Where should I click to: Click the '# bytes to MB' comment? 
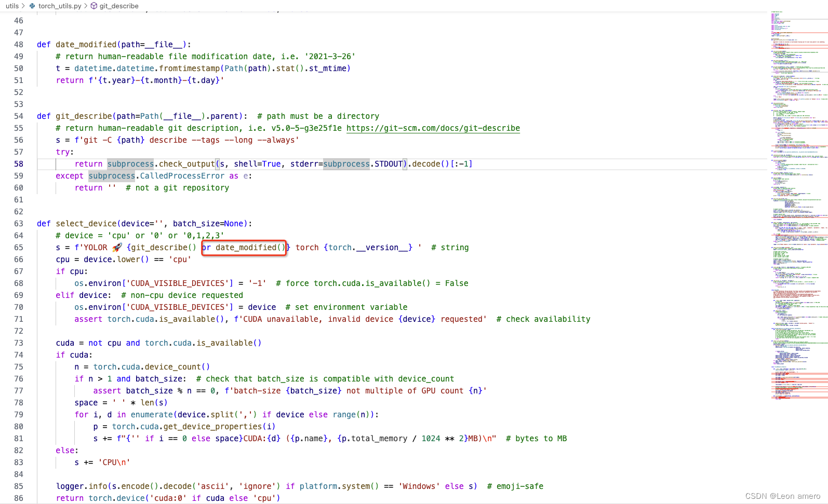coord(537,439)
